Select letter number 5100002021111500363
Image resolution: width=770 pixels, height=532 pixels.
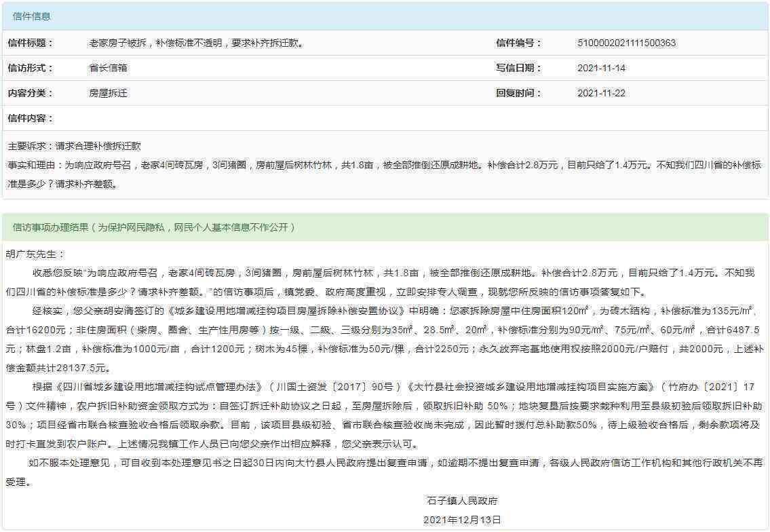(627, 43)
